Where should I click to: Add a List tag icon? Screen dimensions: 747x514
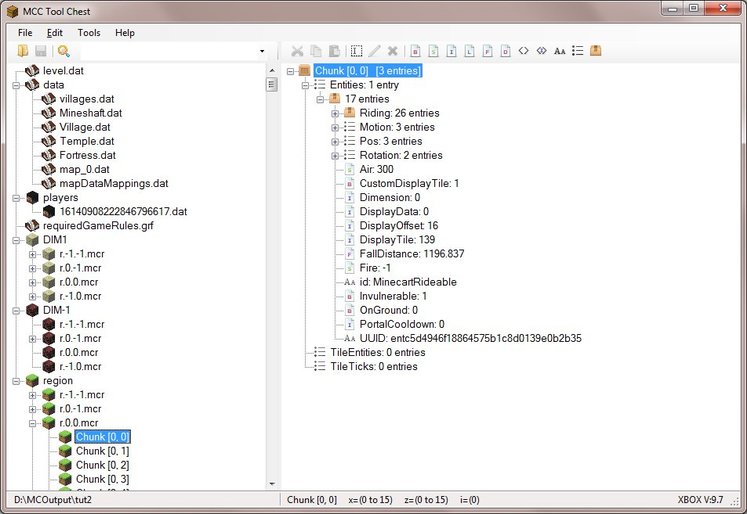(578, 50)
